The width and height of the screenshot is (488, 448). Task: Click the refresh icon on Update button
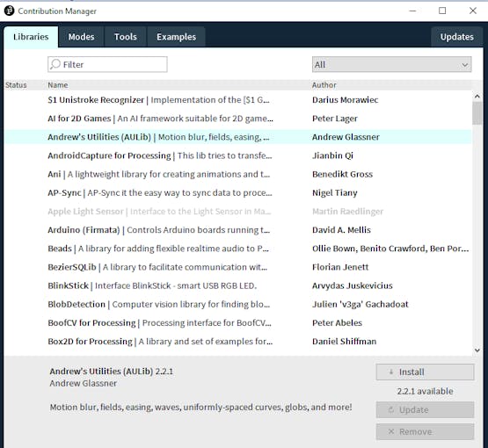(391, 409)
